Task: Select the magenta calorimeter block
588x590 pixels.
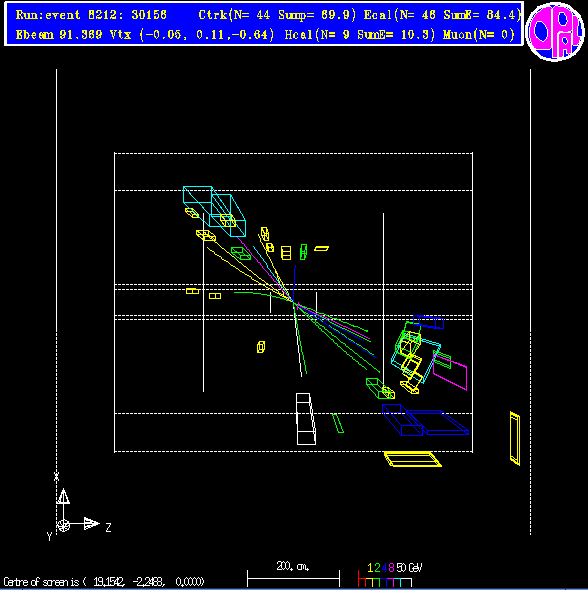Action: tap(450, 373)
